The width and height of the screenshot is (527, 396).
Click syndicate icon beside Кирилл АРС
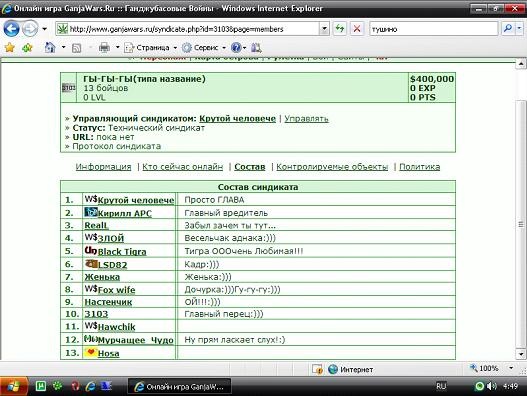91,212
